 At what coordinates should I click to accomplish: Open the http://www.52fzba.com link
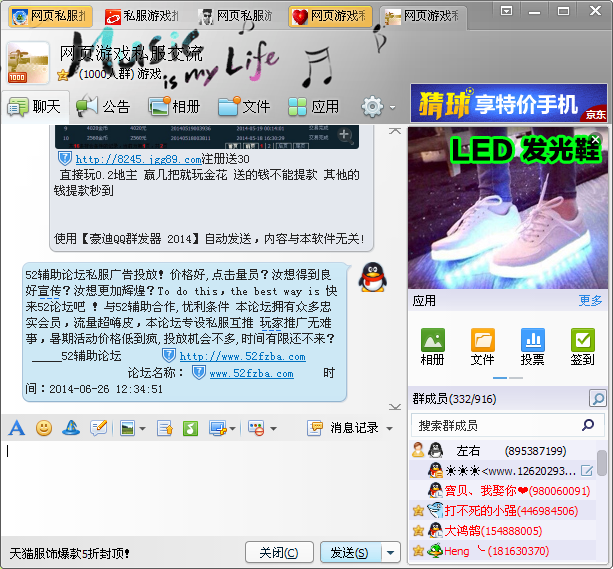pos(242,356)
